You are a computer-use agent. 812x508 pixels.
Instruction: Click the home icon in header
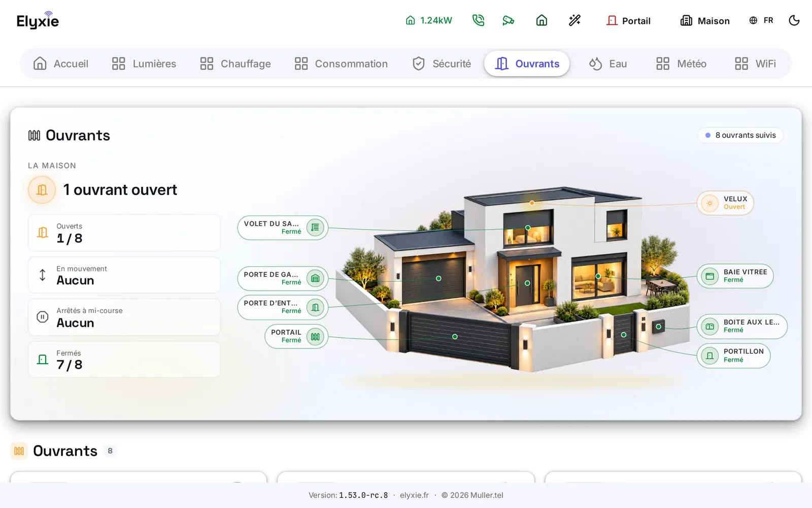542,20
